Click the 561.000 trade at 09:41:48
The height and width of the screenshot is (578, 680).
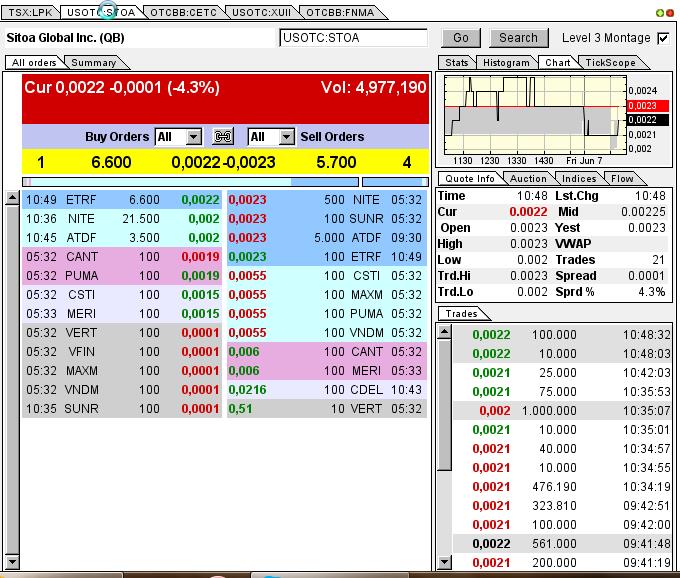[562, 544]
